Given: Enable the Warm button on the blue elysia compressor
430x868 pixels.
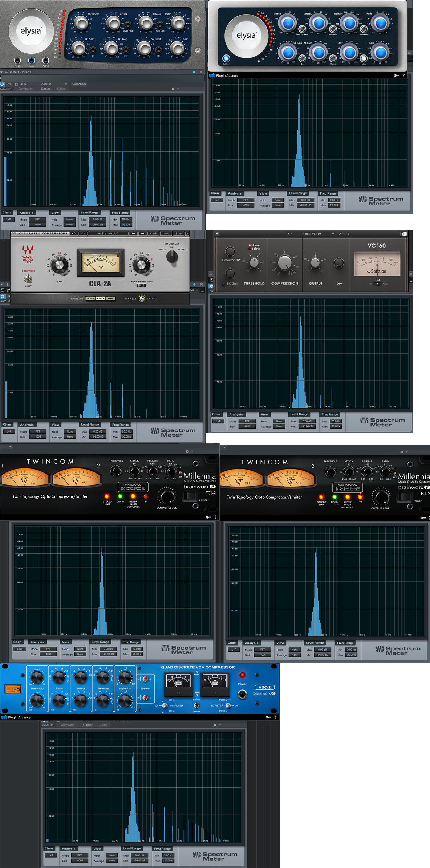Looking at the screenshot, I should pos(333,58).
